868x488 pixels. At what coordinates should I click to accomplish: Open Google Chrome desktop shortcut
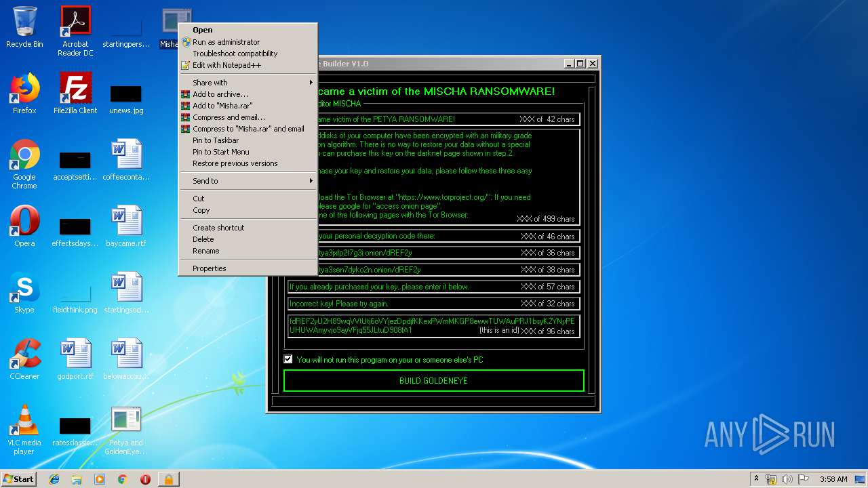point(24,165)
